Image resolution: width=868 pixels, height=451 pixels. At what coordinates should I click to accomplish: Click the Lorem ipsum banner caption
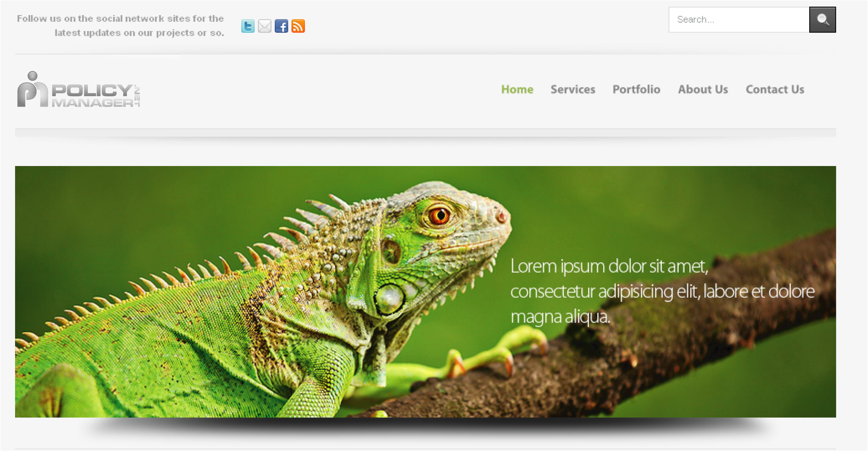[662, 291]
